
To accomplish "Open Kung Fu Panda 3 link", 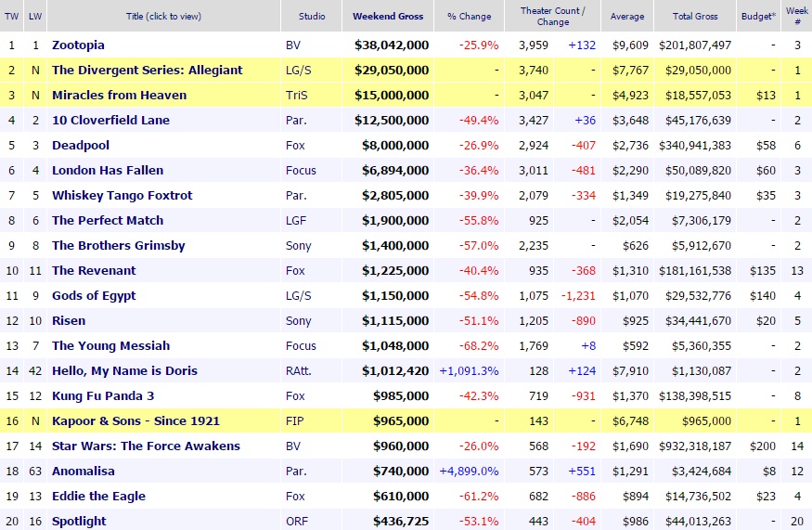I will (x=103, y=395).
